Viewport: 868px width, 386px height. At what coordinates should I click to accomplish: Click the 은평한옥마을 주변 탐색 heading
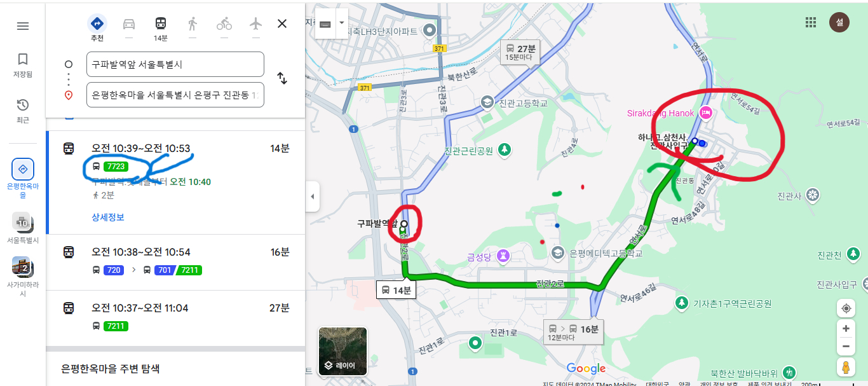(111, 368)
